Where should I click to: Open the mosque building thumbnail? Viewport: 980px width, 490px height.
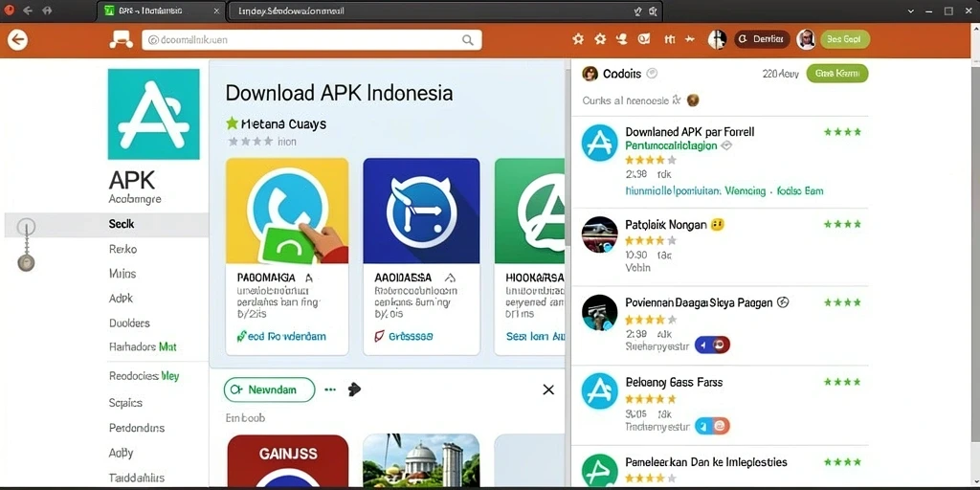[x=421, y=461]
